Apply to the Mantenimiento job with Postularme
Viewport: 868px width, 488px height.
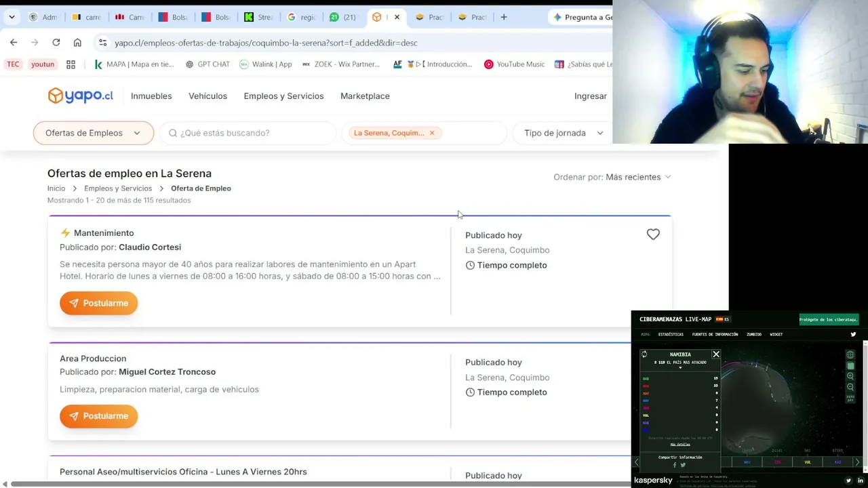point(98,303)
